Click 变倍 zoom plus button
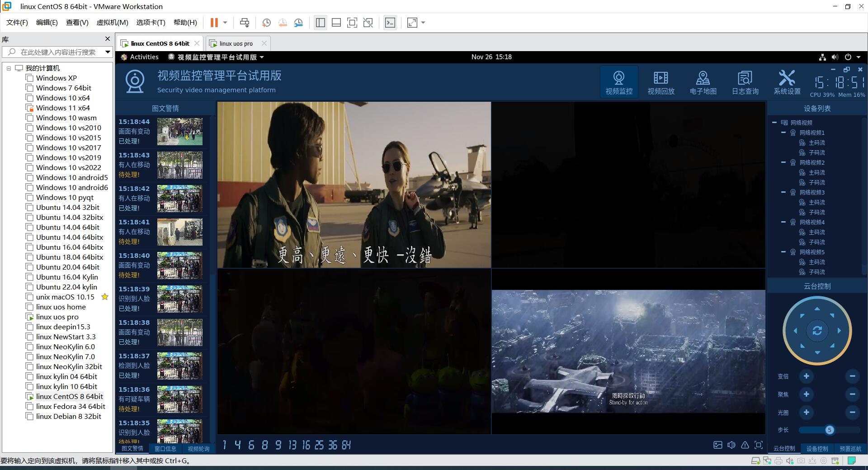Image resolution: width=868 pixels, height=470 pixels. (806, 376)
